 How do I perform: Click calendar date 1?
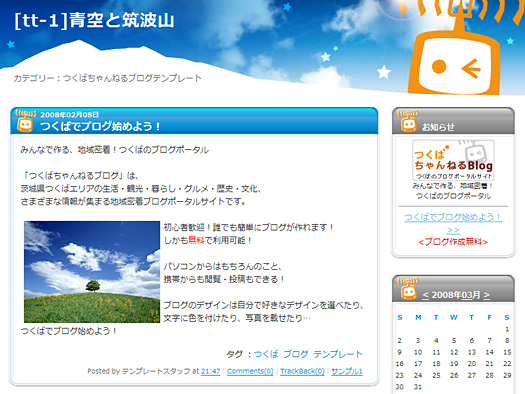(507, 329)
